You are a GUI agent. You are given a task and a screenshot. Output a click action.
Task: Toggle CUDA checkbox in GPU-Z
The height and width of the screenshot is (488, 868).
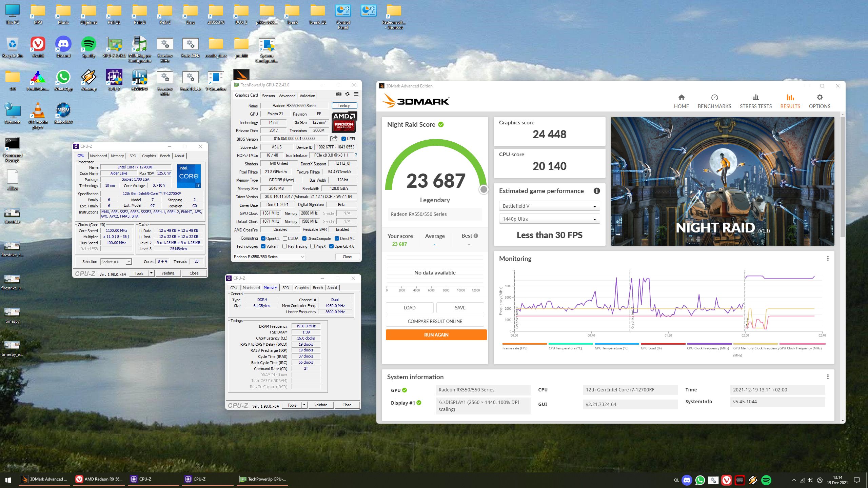285,239
